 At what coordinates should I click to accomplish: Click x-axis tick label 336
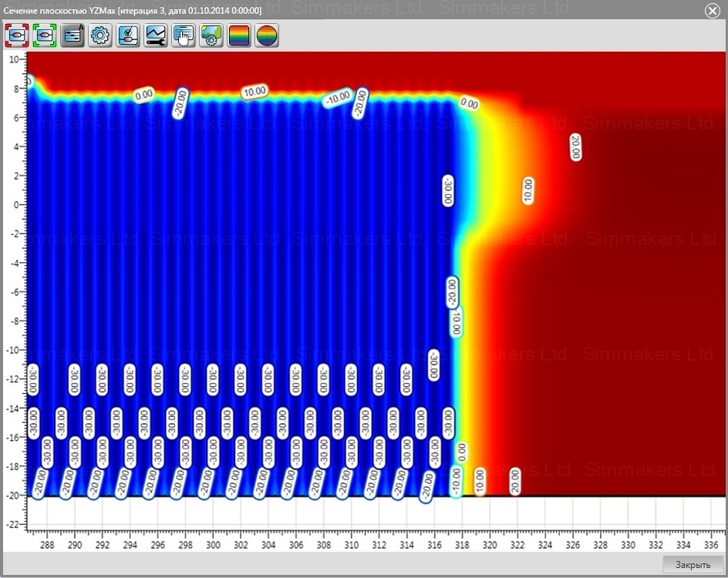pos(711,545)
